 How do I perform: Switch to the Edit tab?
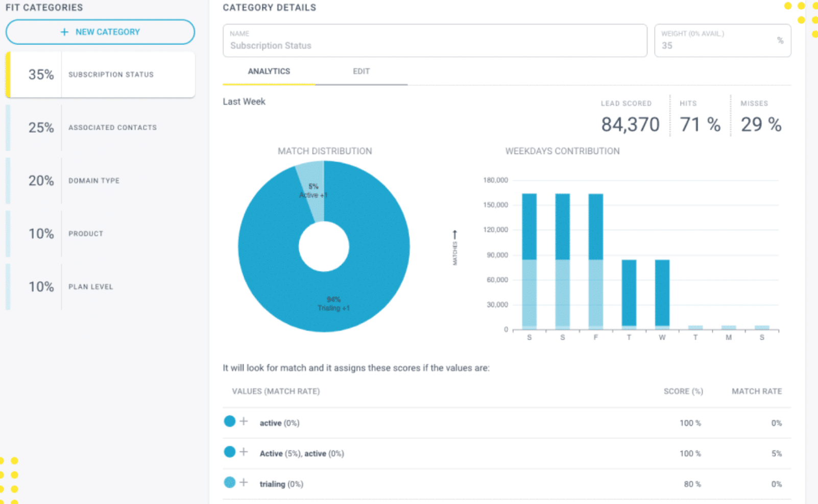click(361, 71)
